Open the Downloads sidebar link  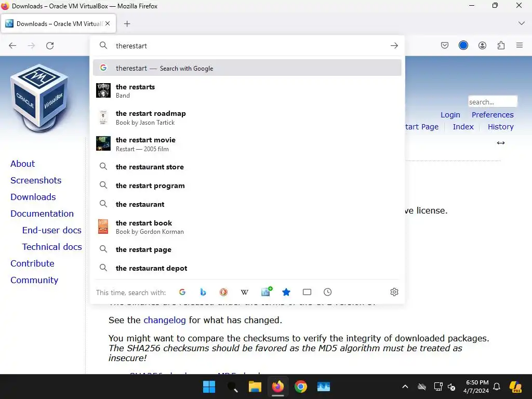(33, 197)
